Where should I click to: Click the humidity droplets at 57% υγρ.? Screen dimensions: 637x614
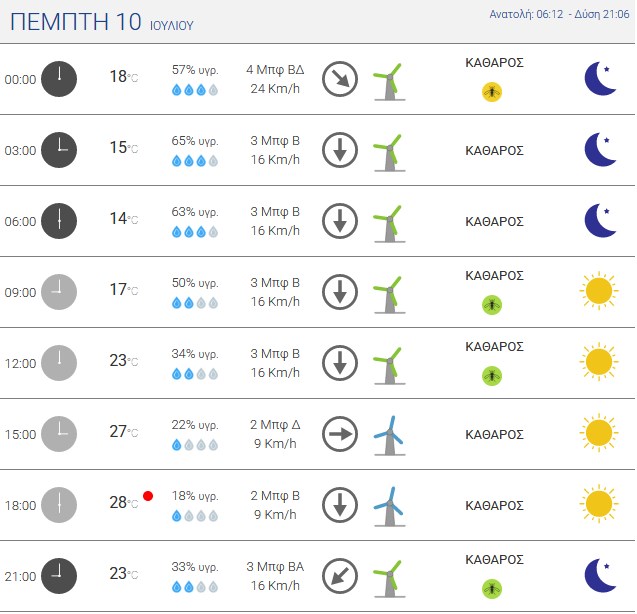pyautogui.click(x=195, y=90)
